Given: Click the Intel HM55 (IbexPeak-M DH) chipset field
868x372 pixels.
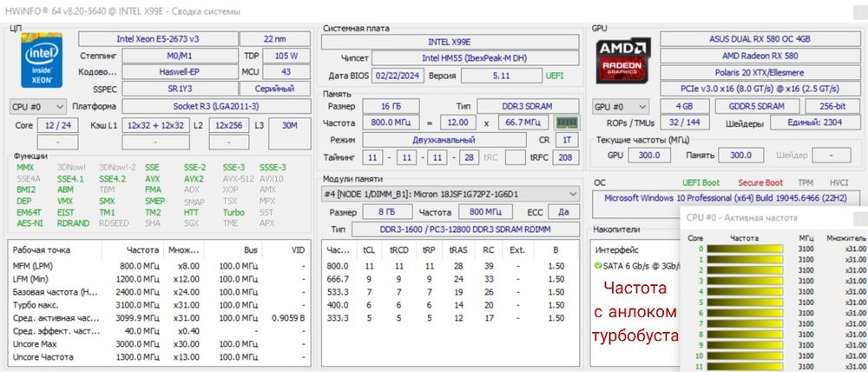Looking at the screenshot, I should 476,58.
